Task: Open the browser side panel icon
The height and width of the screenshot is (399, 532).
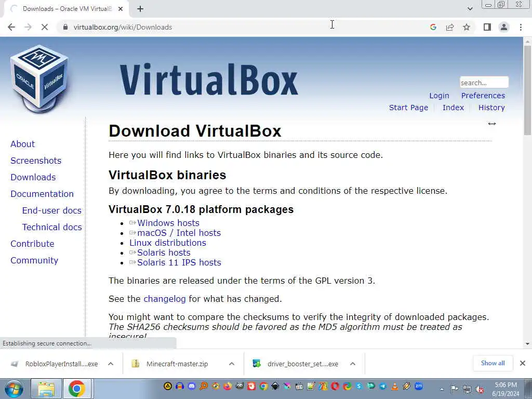Action: (x=487, y=27)
